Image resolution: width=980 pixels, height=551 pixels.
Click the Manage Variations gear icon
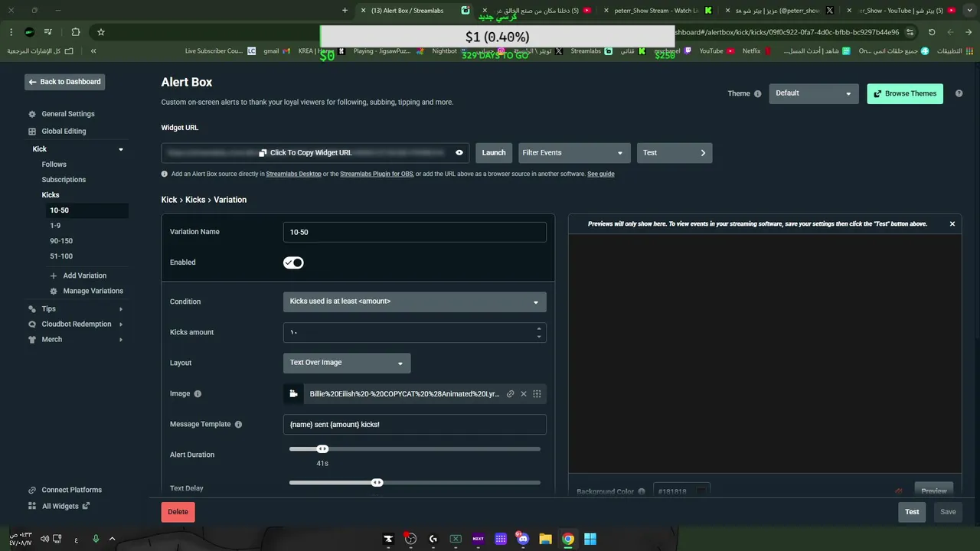pyautogui.click(x=54, y=292)
